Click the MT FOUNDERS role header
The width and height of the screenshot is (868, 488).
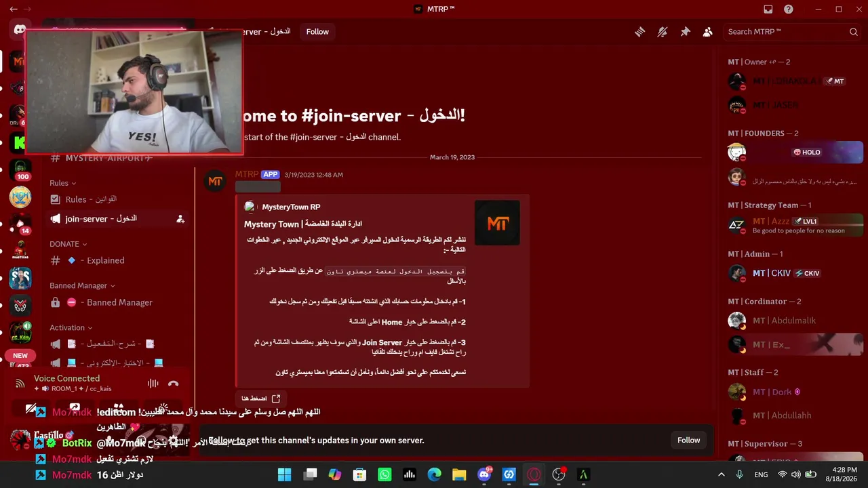(x=763, y=134)
